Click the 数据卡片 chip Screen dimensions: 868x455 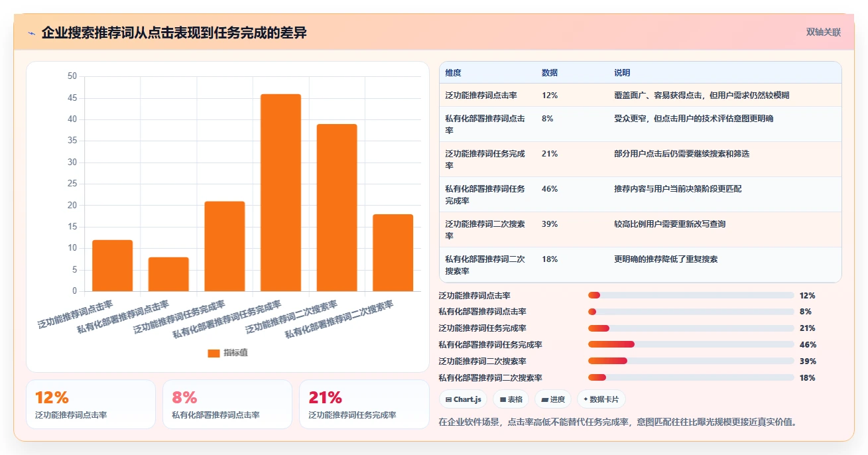[601, 399]
